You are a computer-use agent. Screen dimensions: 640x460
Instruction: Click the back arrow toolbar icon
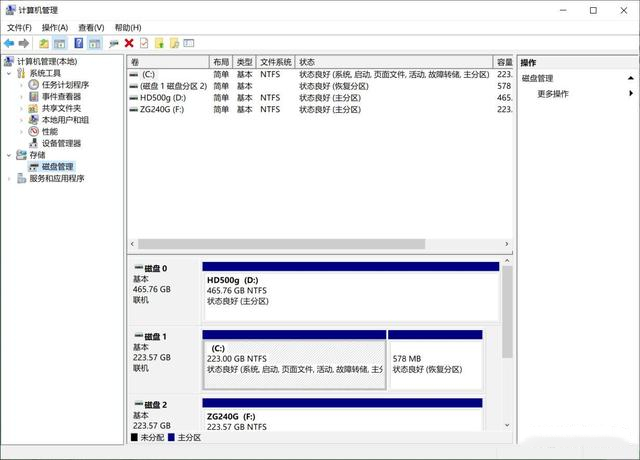[9, 44]
